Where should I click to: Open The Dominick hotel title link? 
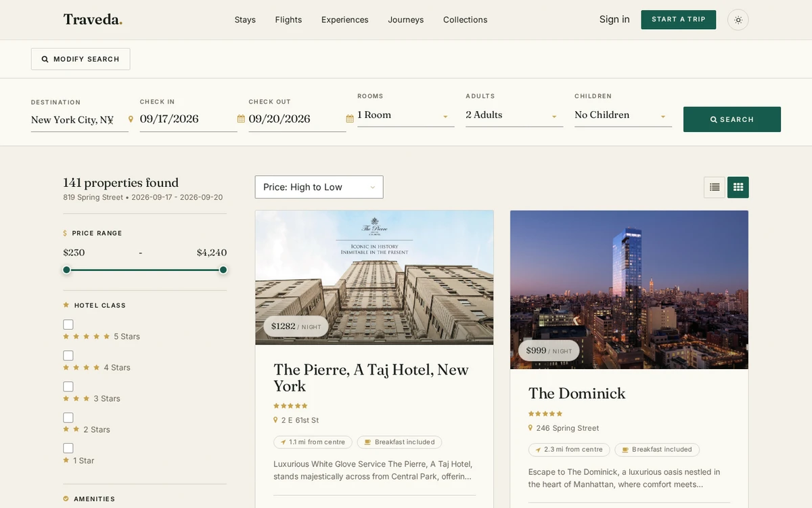tap(577, 394)
